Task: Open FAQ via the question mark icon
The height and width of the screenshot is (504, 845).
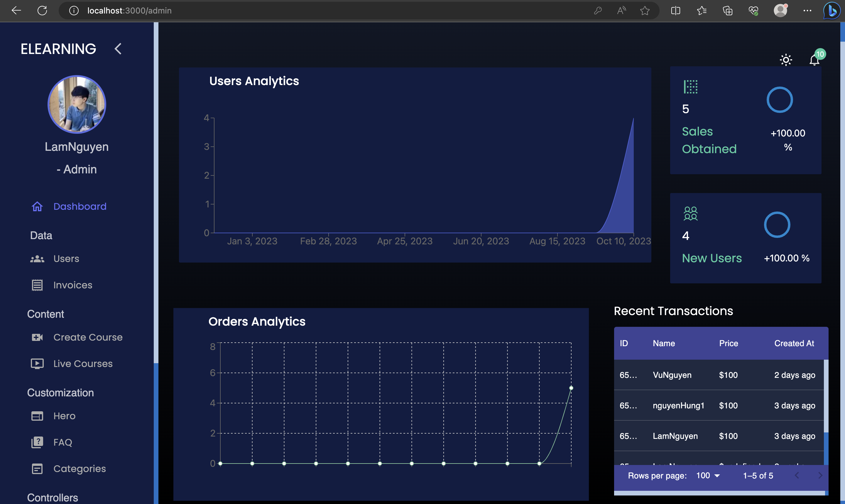Action: pyautogui.click(x=37, y=442)
